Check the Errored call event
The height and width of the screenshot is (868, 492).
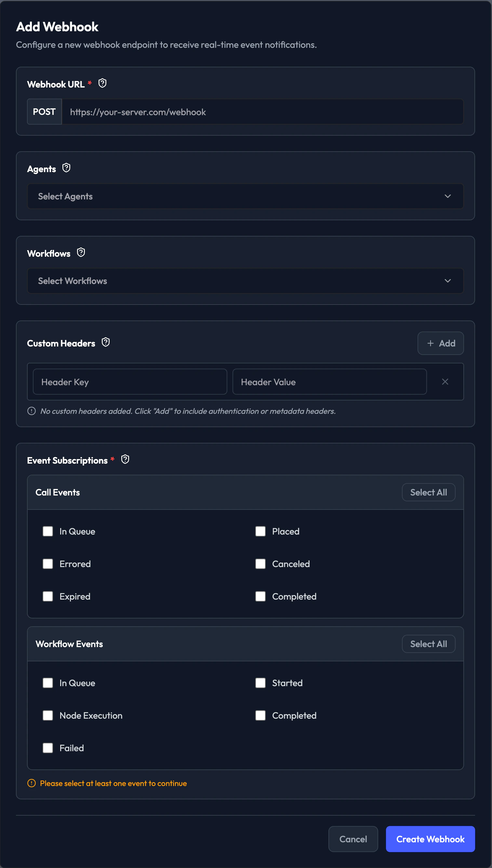(48, 564)
